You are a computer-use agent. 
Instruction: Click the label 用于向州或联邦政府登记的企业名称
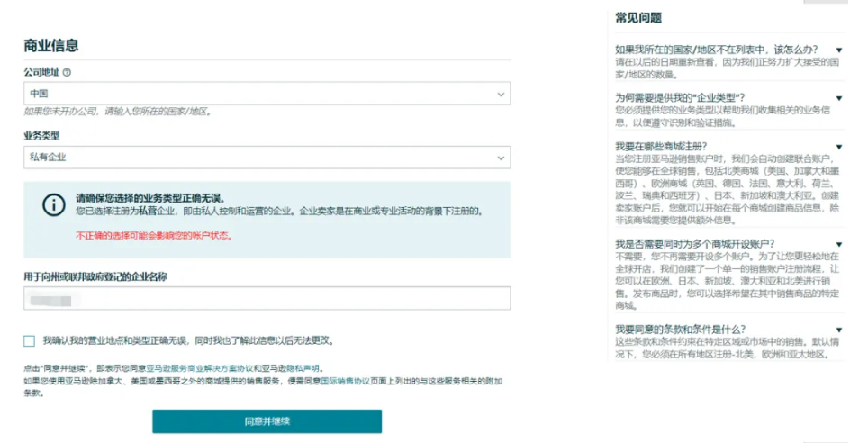click(x=95, y=277)
